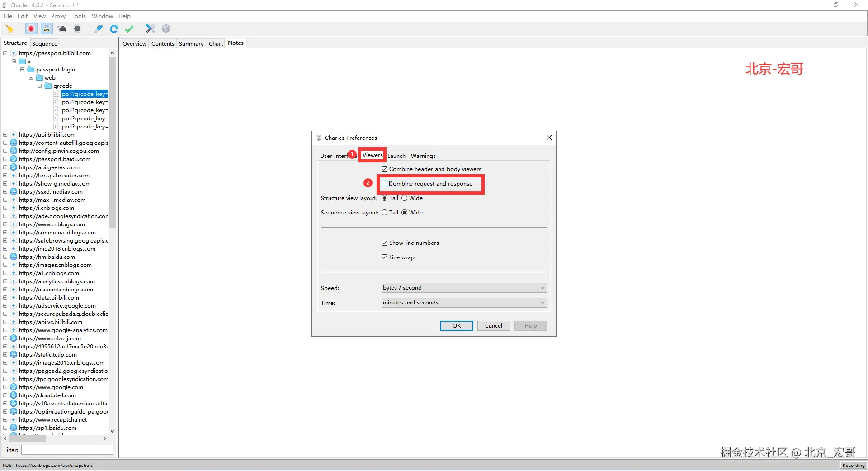Image resolution: width=868 pixels, height=471 pixels.
Task: Click globe icon beside www.google.com
Action: tap(14, 387)
